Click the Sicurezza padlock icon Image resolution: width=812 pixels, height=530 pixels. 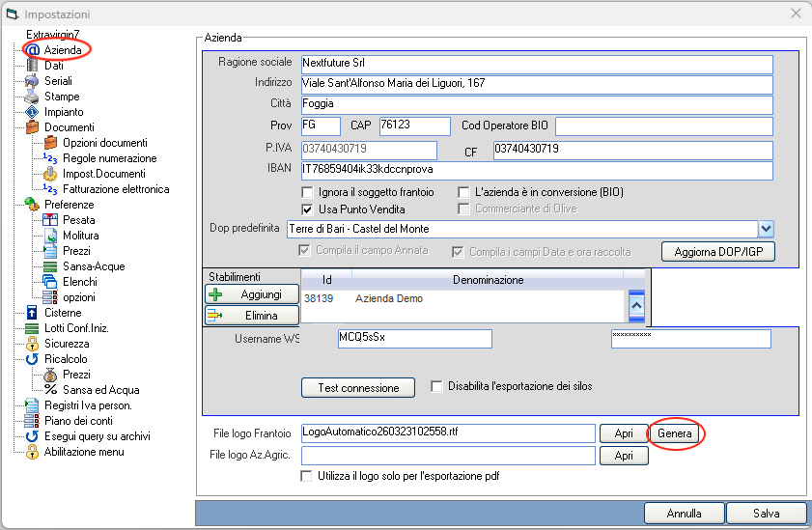[32, 344]
